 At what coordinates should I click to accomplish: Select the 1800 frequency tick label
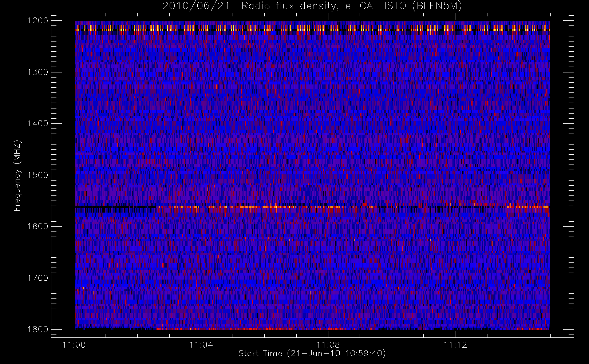pos(38,329)
